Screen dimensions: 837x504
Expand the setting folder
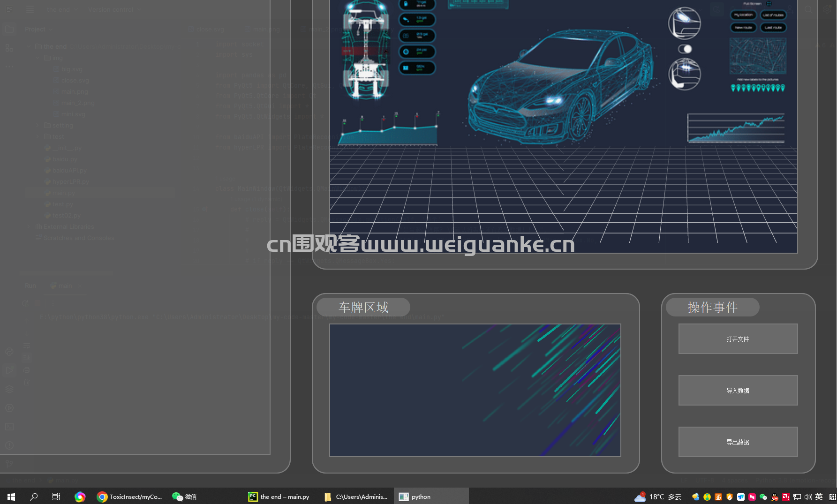(38, 125)
